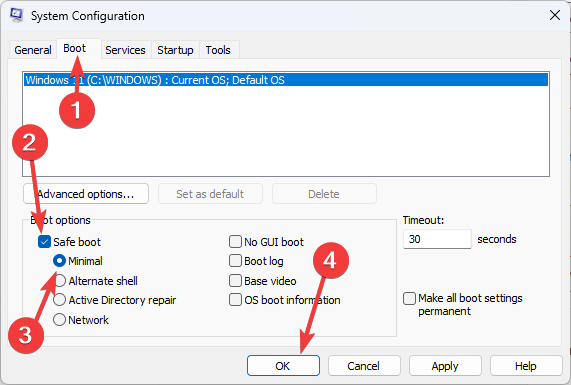Select the Minimal radio button
The width and height of the screenshot is (571, 385).
pyautogui.click(x=59, y=261)
